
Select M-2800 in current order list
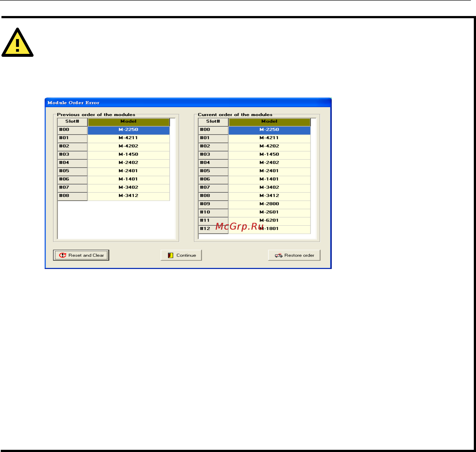point(269,205)
